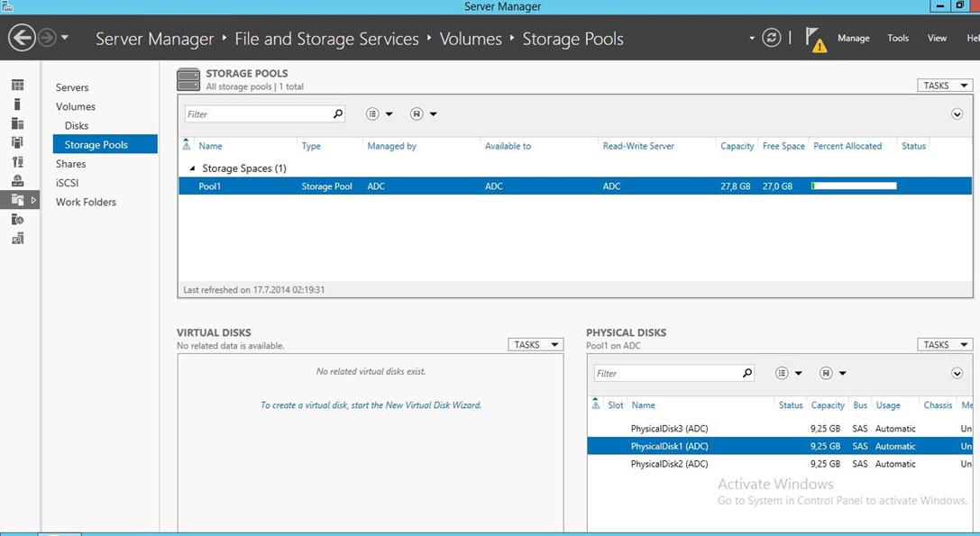
Task: Go back with the Back arrow button
Action: (22, 38)
